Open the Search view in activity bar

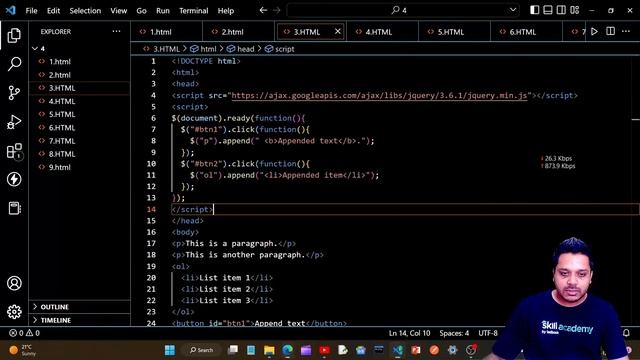[14, 64]
